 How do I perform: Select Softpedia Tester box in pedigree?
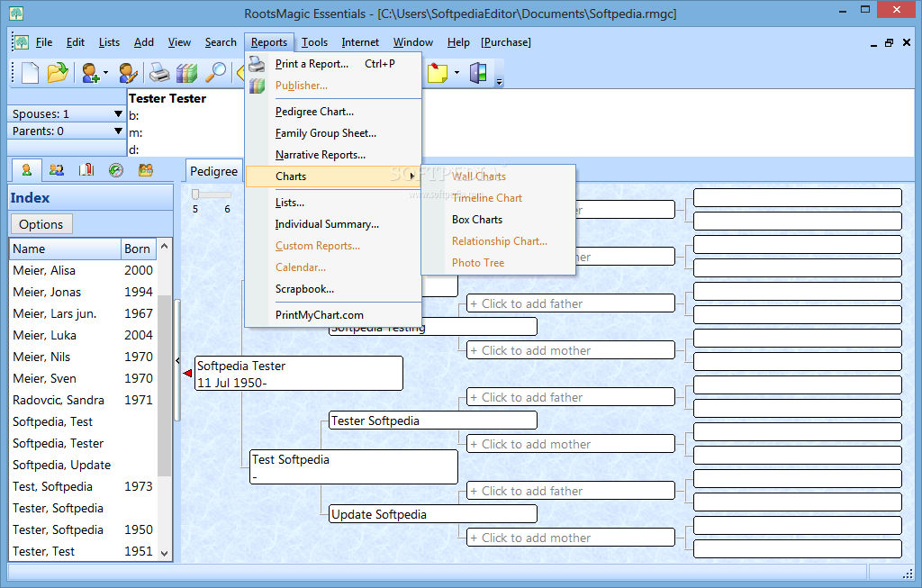[299, 374]
